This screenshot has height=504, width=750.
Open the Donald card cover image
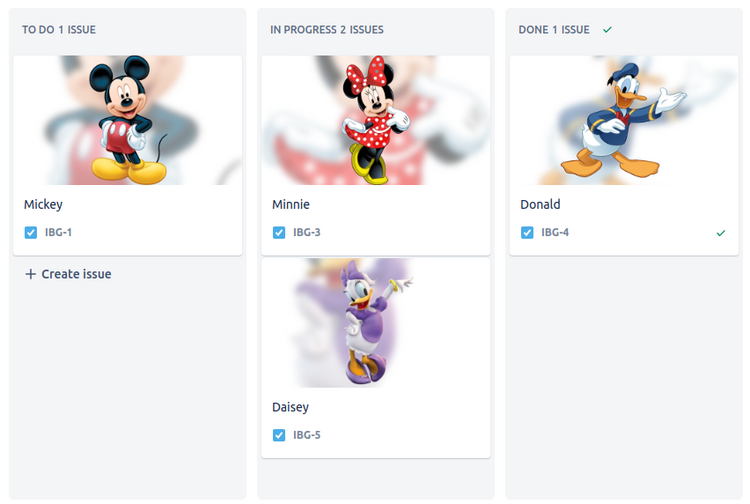click(624, 120)
